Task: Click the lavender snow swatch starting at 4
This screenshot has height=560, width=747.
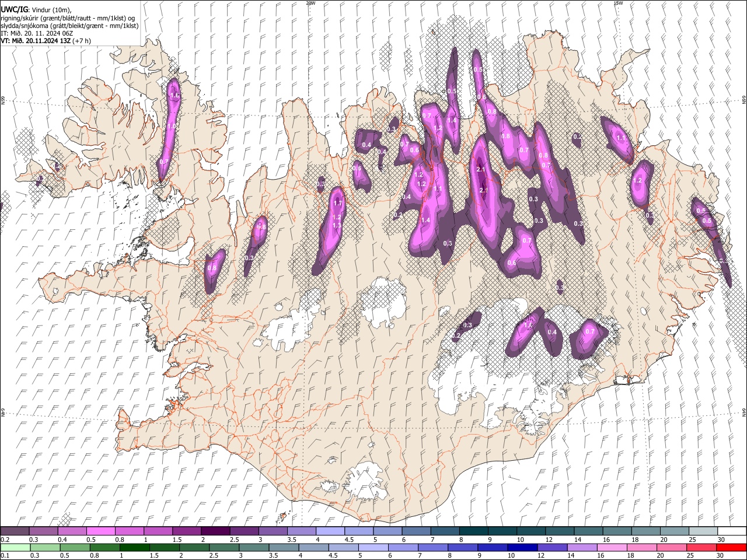Action: pos(330,531)
